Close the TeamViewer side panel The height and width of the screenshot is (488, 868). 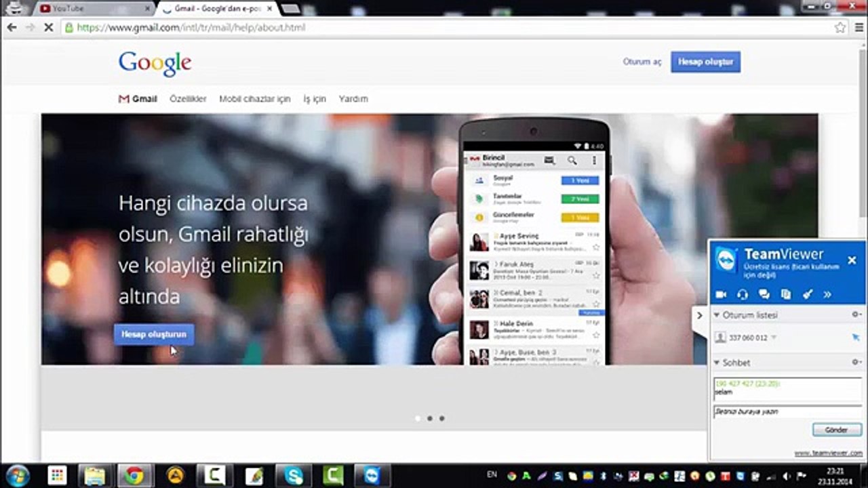pos(852,260)
